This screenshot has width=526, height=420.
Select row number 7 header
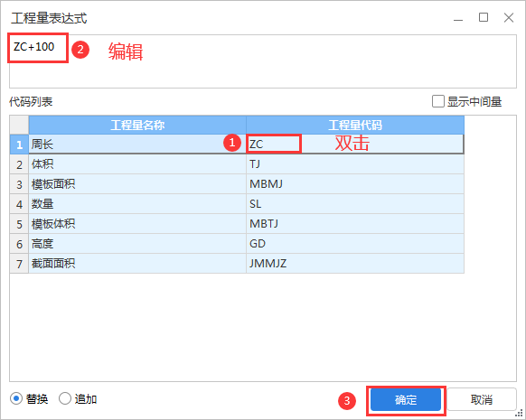(19, 264)
